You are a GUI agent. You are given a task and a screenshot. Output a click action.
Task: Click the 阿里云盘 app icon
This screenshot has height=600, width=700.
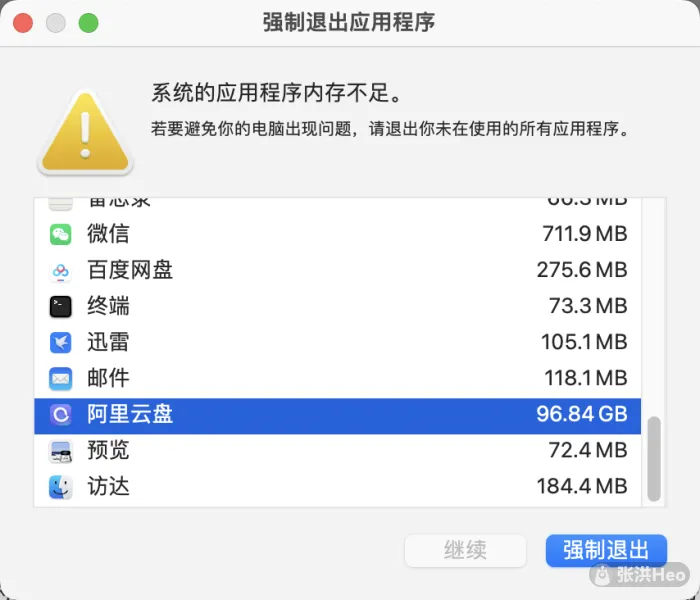pos(60,415)
